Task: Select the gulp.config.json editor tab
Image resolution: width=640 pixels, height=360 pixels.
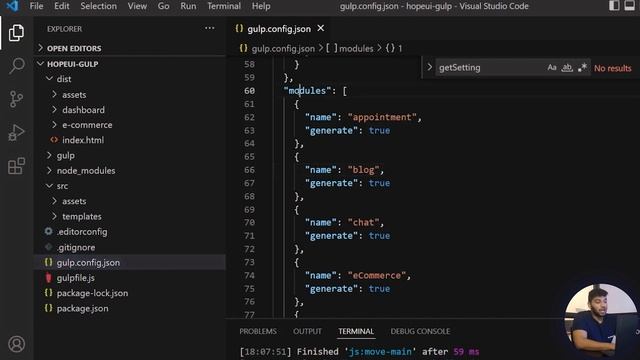Action: [x=279, y=29]
